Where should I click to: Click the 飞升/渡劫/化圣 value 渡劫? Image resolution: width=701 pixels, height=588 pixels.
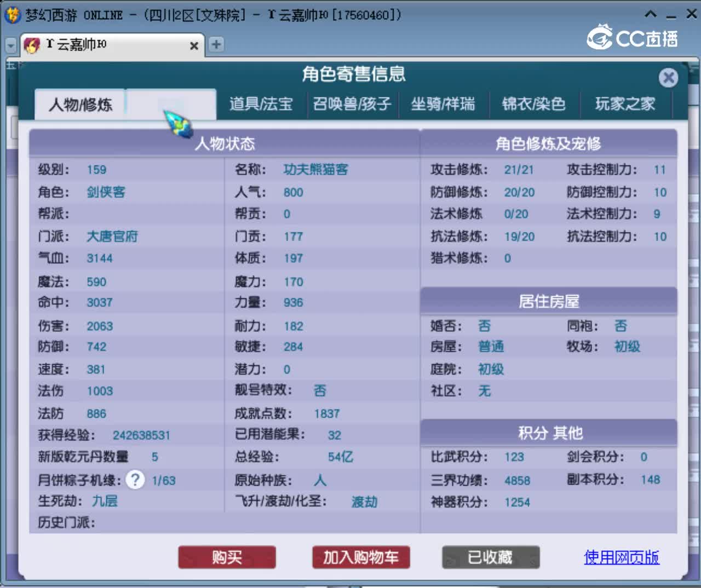(364, 501)
